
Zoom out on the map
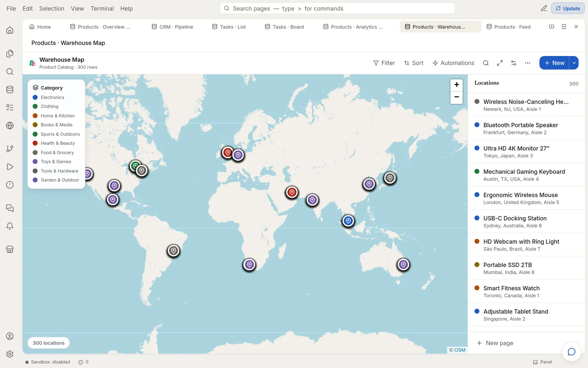click(456, 97)
